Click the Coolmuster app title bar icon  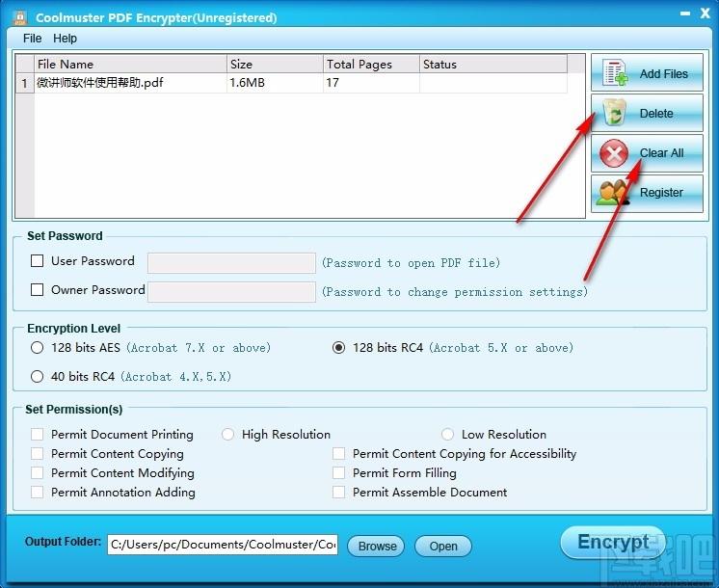tap(19, 17)
